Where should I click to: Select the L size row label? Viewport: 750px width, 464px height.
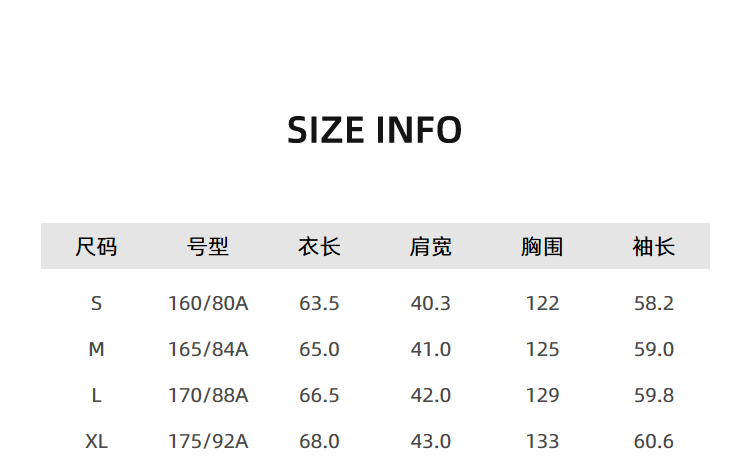coord(96,395)
